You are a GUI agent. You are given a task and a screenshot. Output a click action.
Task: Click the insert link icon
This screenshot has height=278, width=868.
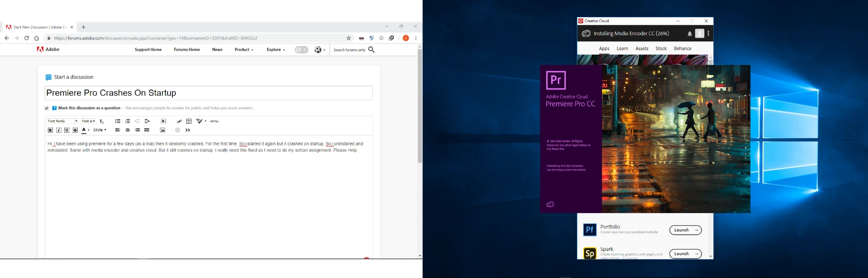click(x=179, y=121)
